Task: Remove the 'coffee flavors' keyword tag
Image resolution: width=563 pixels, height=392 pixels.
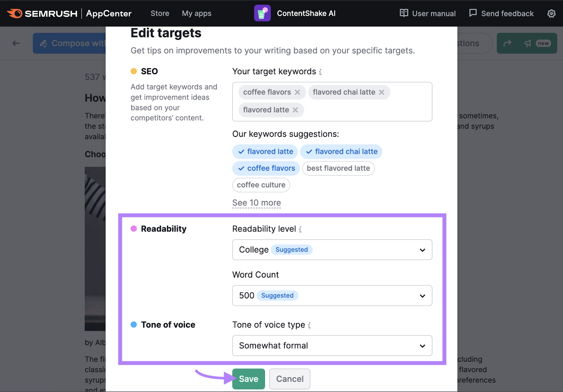Action: click(297, 92)
